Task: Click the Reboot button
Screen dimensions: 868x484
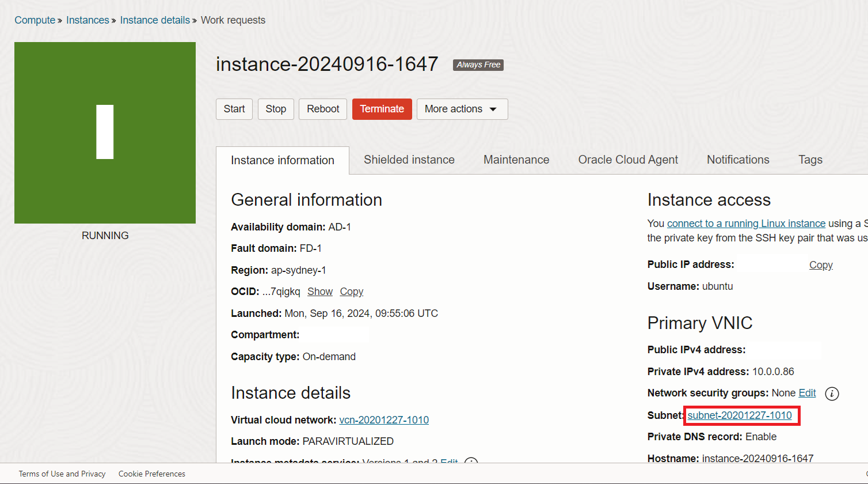Action: tap(323, 109)
